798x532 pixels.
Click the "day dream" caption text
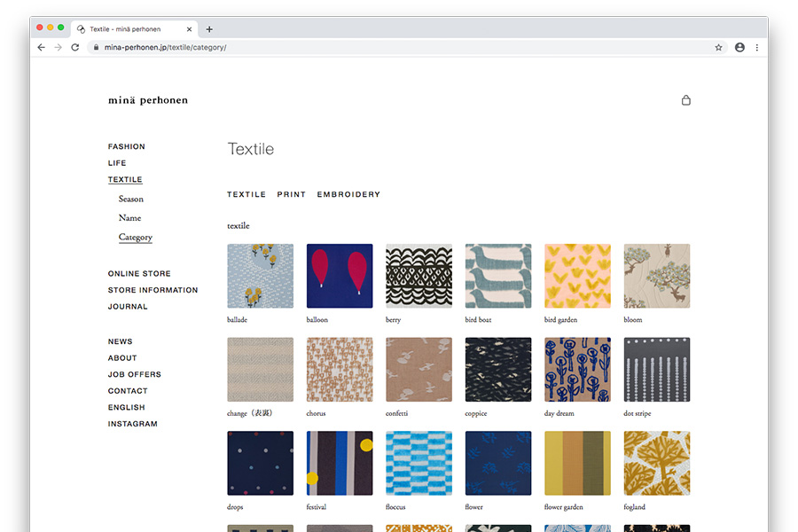[x=559, y=413]
